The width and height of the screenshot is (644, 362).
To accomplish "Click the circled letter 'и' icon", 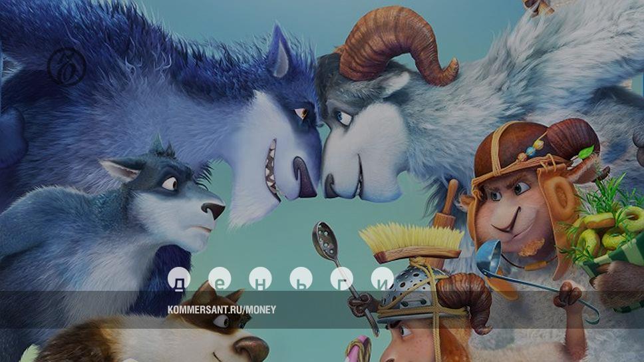I will point(383,279).
